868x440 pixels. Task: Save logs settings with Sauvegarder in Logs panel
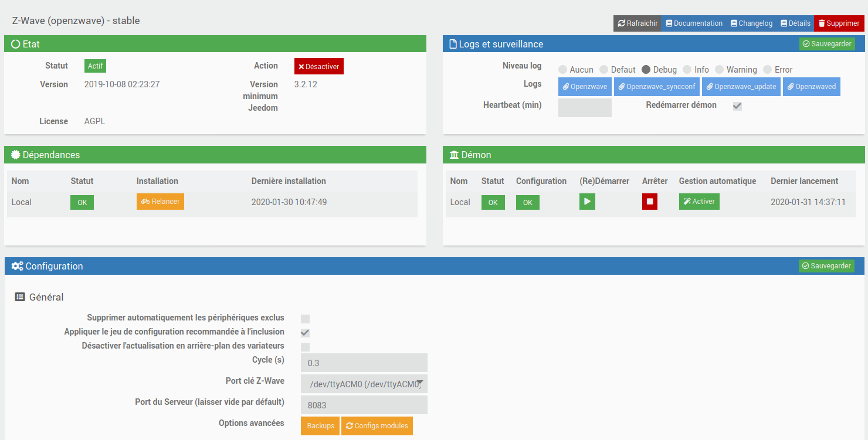coord(826,44)
